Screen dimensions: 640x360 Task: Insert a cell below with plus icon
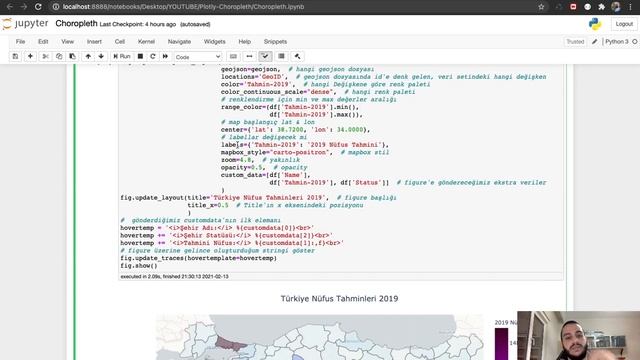point(30,56)
